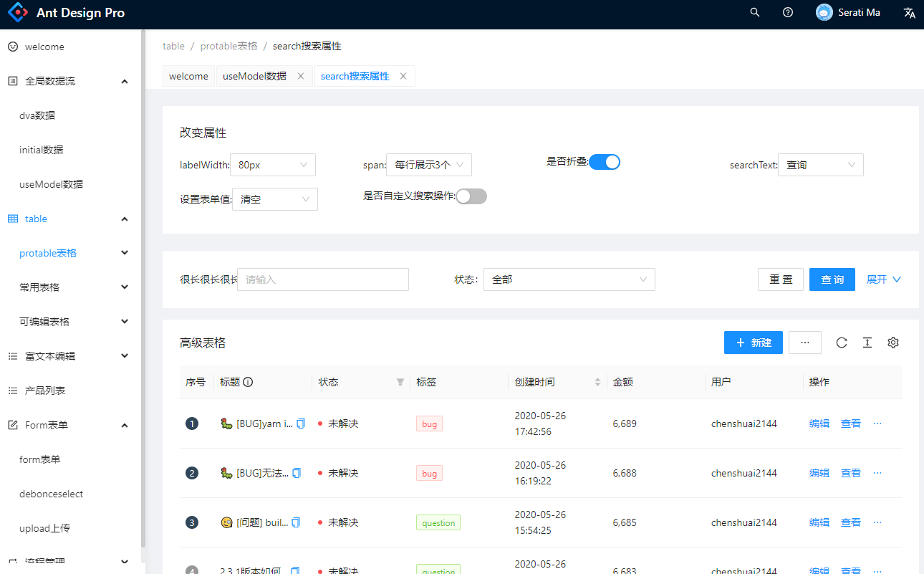Toggle the 是否折叠 switch

pyautogui.click(x=605, y=162)
